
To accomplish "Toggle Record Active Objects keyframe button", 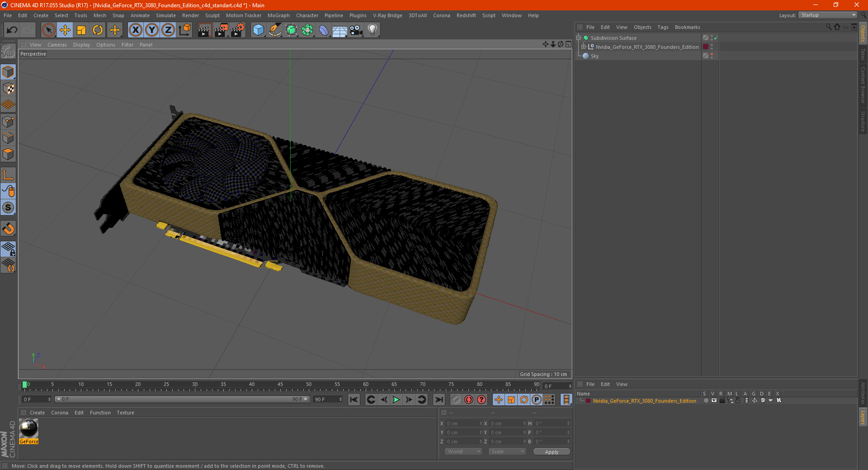I will 456,399.
